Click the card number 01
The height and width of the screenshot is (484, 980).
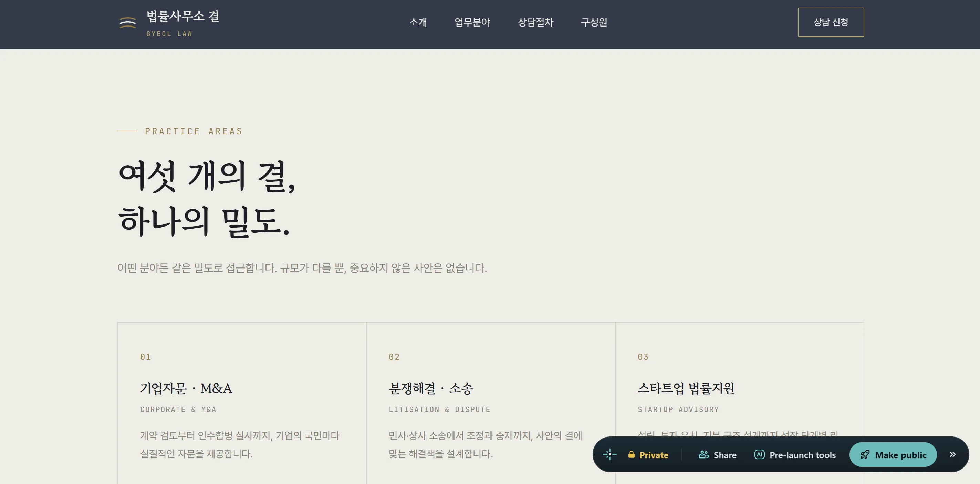[145, 357]
